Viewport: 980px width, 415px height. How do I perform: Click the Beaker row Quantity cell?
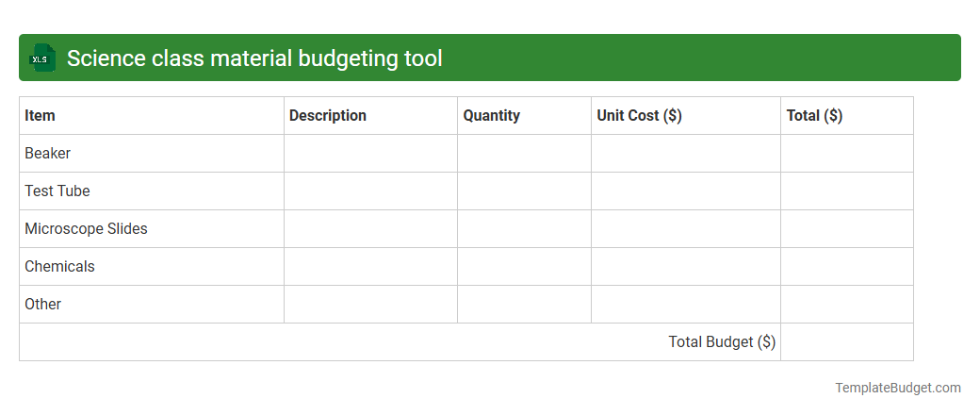click(x=524, y=154)
